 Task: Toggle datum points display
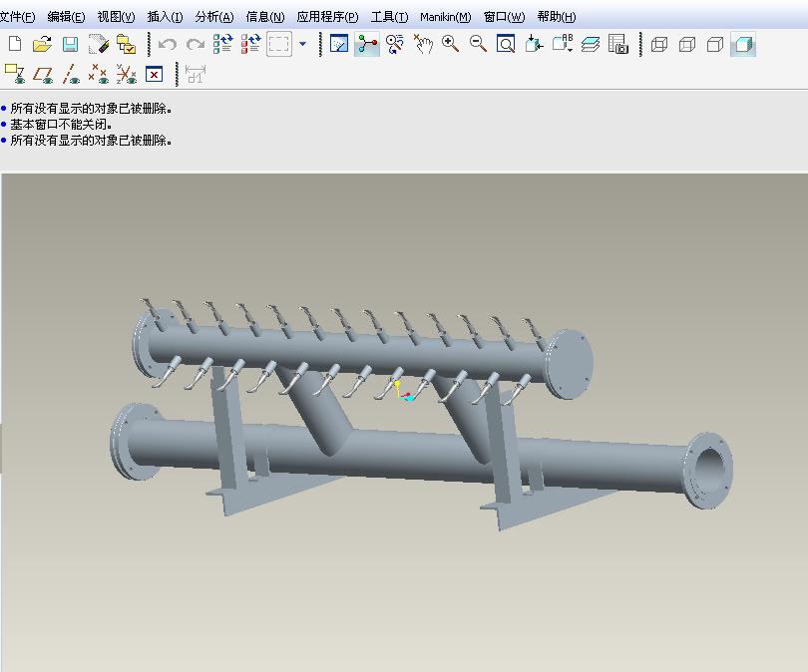[99, 74]
